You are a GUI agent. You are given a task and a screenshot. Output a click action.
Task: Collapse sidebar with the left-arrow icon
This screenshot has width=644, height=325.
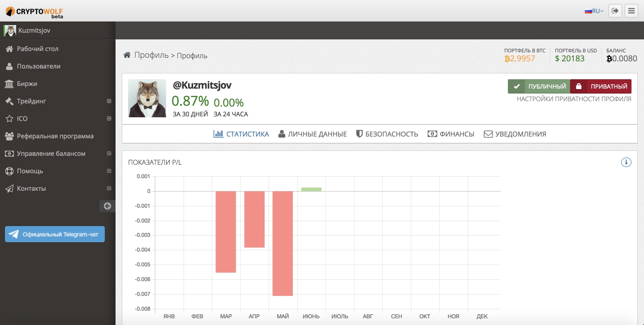pyautogui.click(x=107, y=206)
